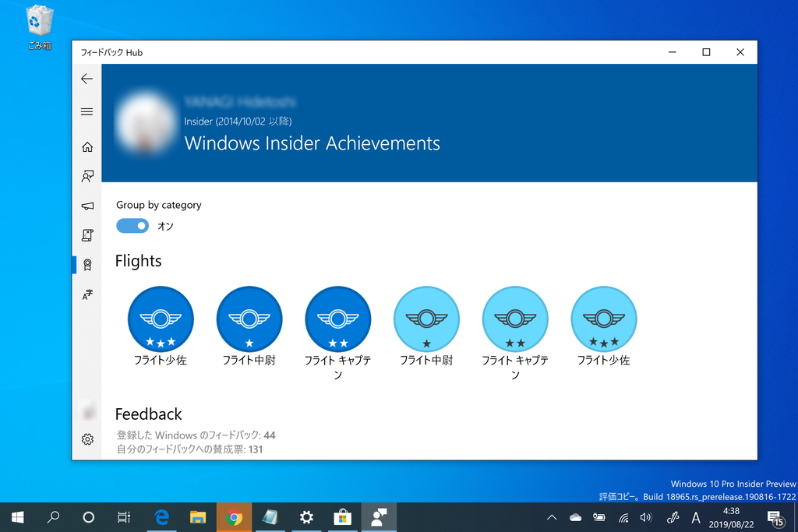Open Home in the Feedback Hub sidebar
Image resolution: width=798 pixels, height=532 pixels.
(x=87, y=146)
